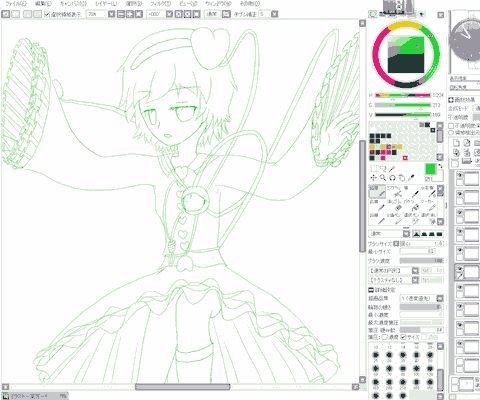Choose the watercolor brush tool
480x400 pixels.
pos(428,192)
